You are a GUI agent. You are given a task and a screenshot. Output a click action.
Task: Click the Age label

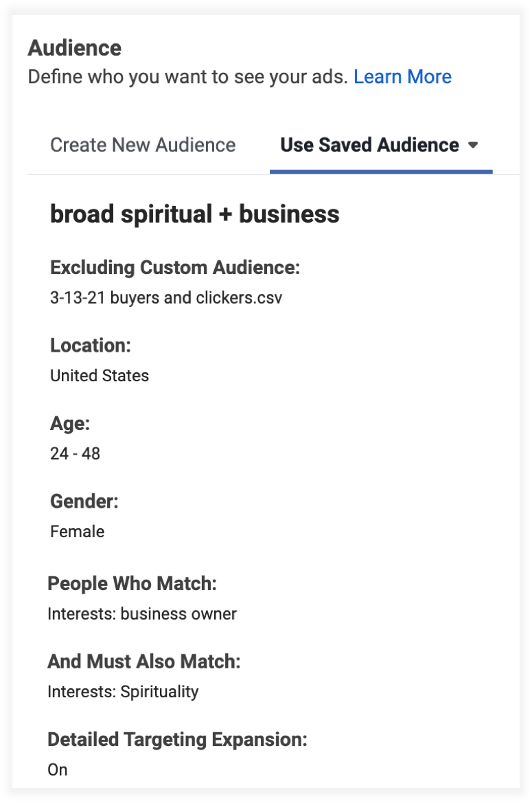point(70,424)
